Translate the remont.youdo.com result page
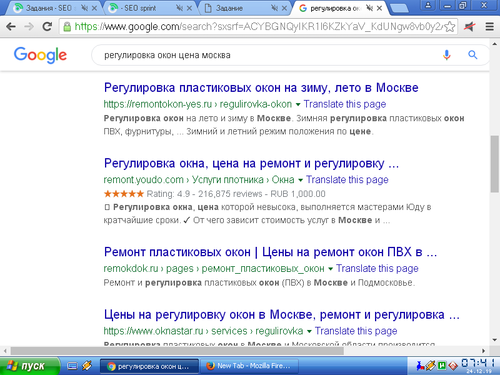Image resolution: width=500 pixels, height=375 pixels. click(347, 180)
